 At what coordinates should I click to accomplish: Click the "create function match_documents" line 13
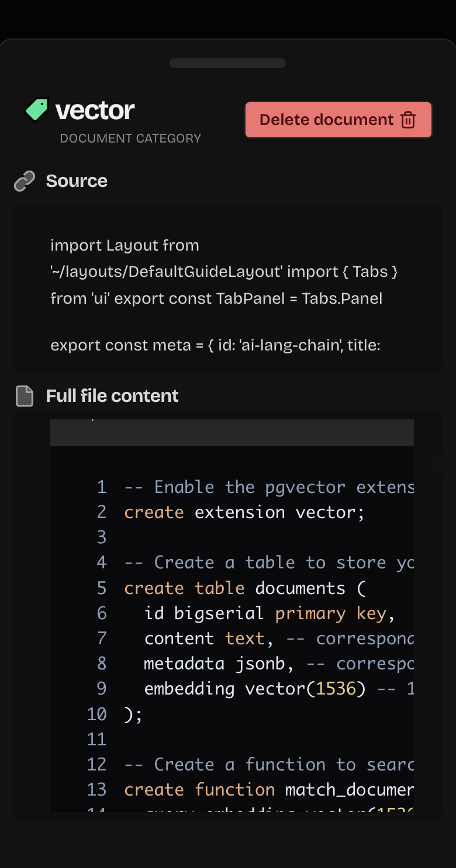[x=269, y=790]
